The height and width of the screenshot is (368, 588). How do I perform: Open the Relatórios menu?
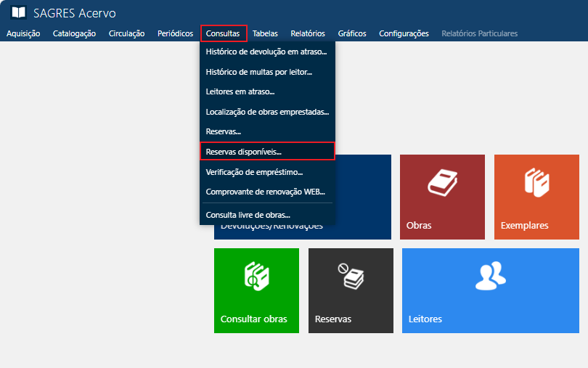307,33
